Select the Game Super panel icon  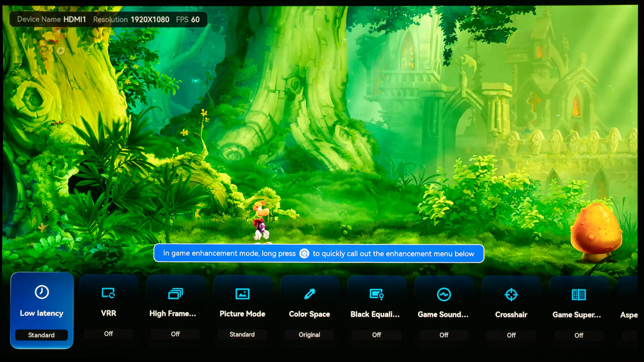pyautogui.click(x=579, y=295)
